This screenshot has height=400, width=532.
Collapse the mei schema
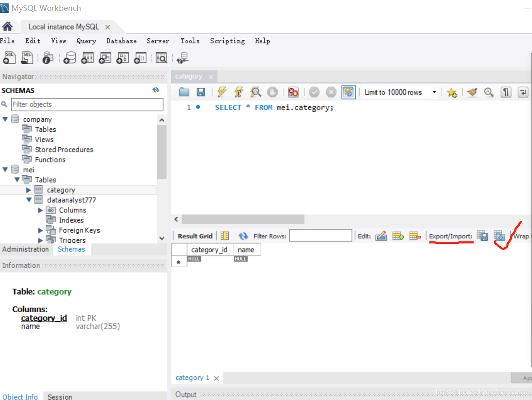point(5,170)
